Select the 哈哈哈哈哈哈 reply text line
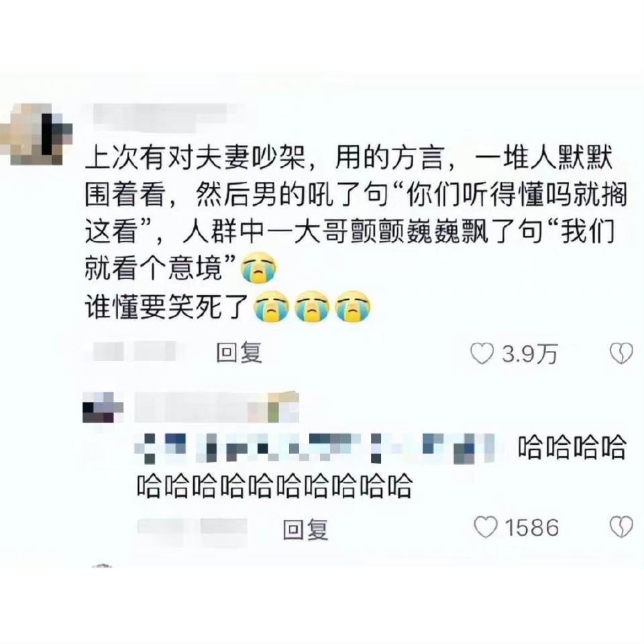 click(x=274, y=486)
